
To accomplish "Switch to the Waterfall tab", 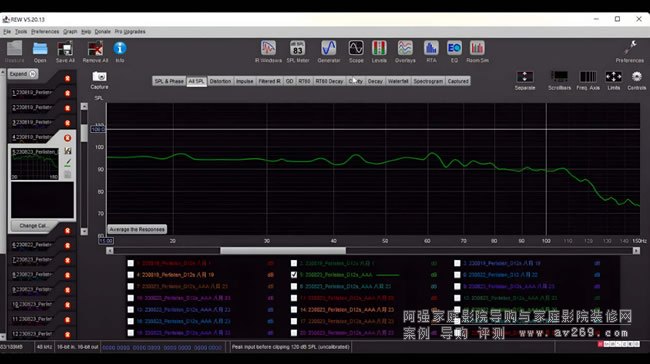I will click(x=398, y=81).
